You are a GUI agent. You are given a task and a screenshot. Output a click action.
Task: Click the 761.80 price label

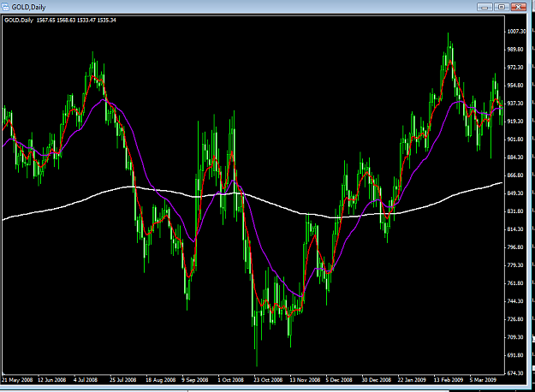click(x=515, y=283)
